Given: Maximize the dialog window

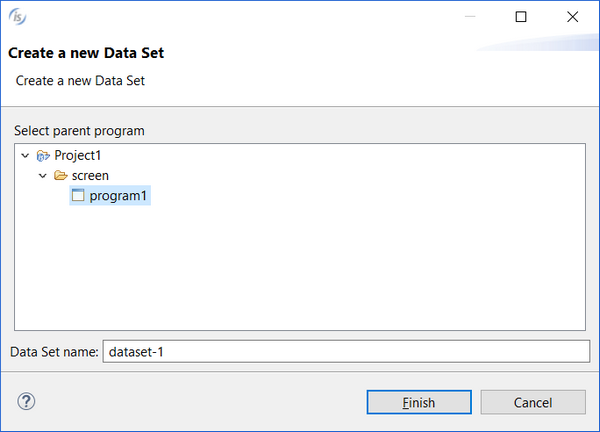Looking at the screenshot, I should tap(521, 17).
